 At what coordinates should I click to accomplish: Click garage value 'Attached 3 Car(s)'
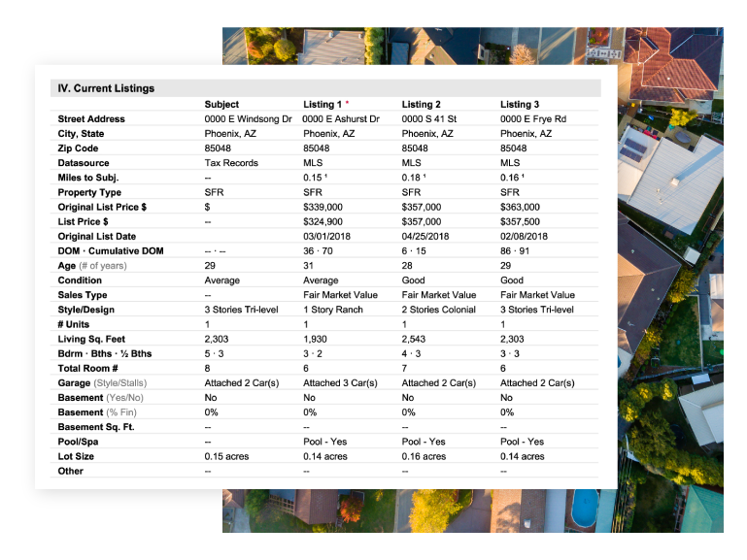coord(340,383)
